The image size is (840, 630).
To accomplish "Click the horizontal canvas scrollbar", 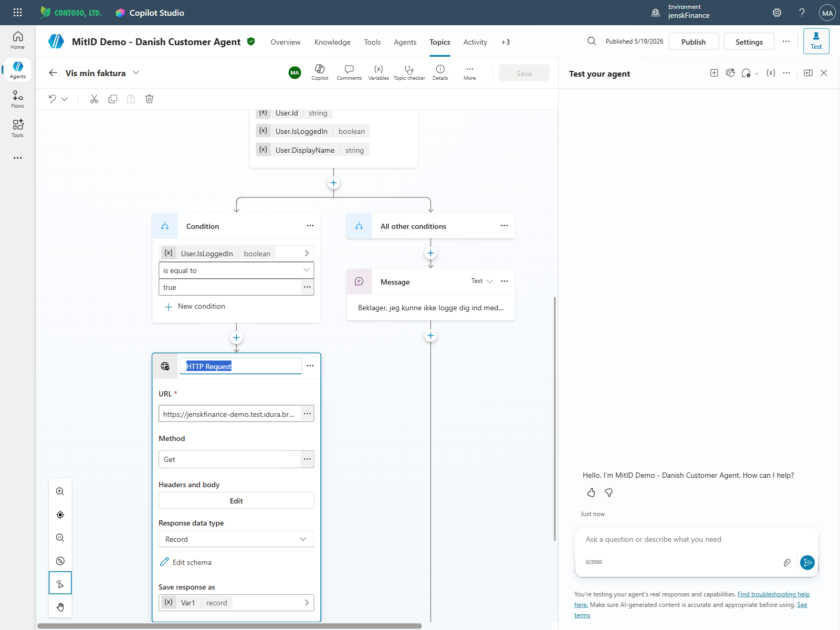I will (x=229, y=626).
